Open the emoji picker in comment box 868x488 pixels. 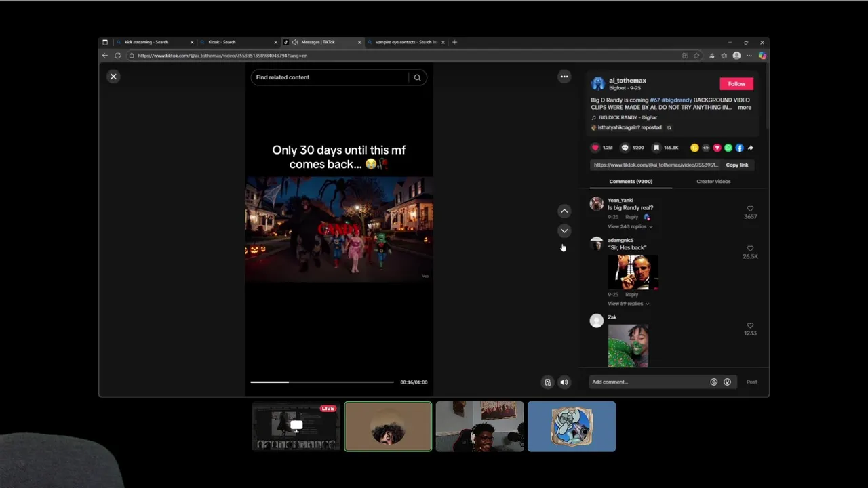click(727, 382)
